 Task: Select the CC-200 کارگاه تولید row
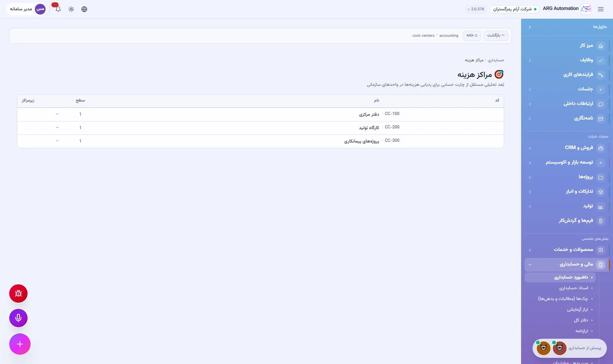[261, 128]
